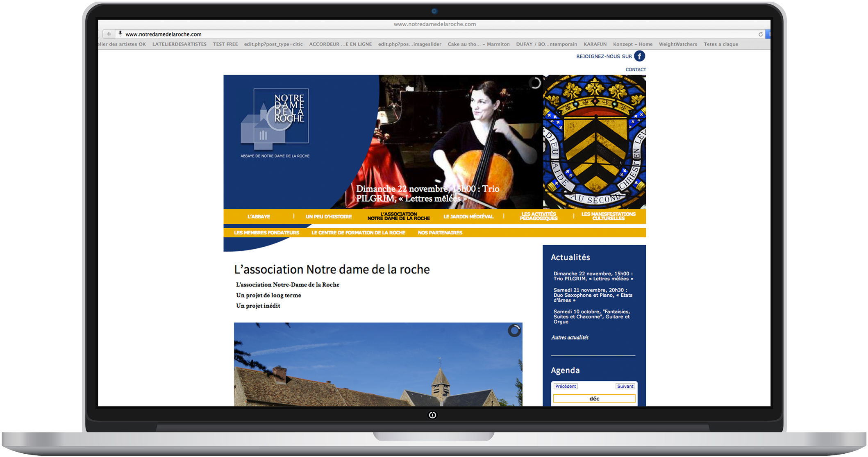Open UN PEU D'HISTOIRE menu item
This screenshot has width=868, height=457.
(329, 216)
